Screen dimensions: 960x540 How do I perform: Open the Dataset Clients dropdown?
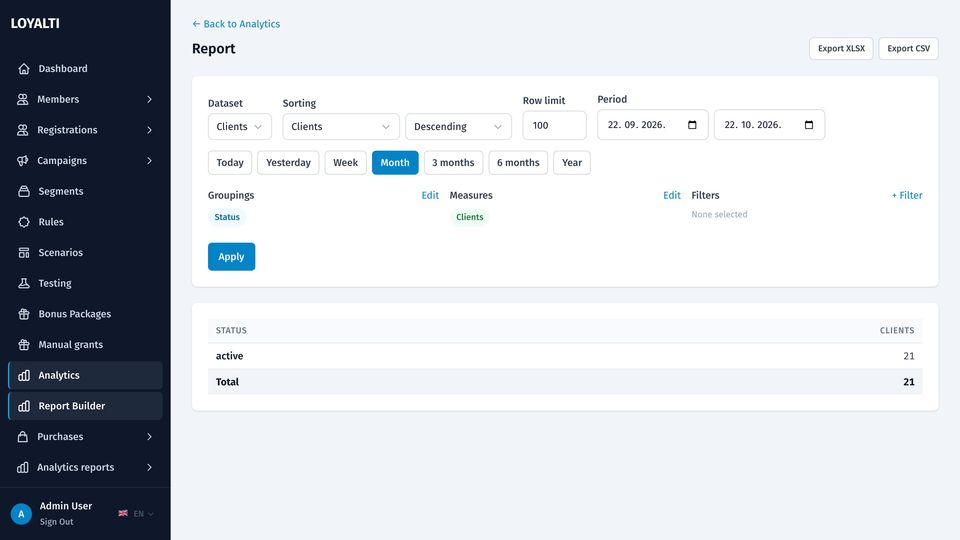239,127
